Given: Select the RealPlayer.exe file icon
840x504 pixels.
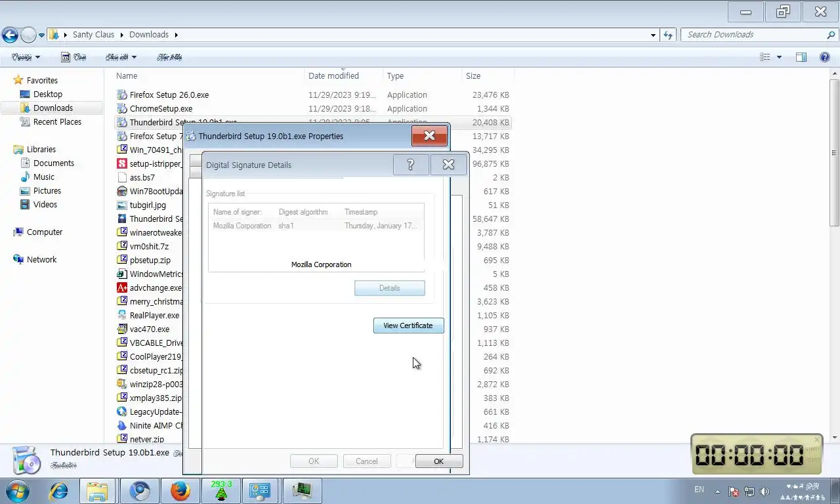Looking at the screenshot, I should coord(122,315).
